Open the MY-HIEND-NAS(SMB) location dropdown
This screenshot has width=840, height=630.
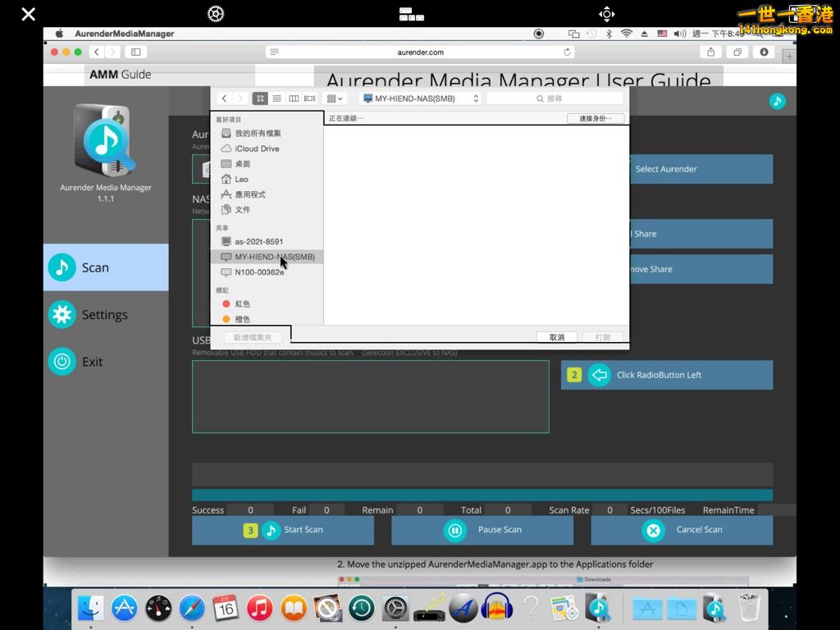click(x=420, y=98)
